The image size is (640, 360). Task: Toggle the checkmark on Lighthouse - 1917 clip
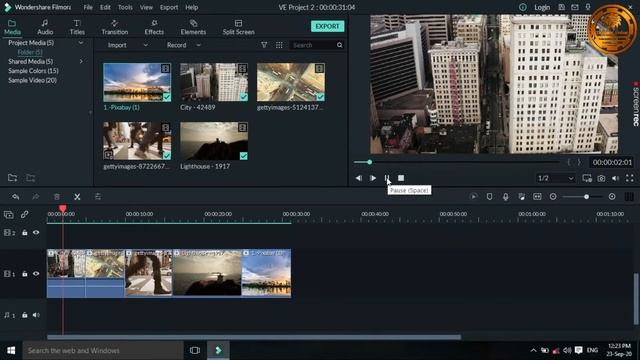coord(244,156)
